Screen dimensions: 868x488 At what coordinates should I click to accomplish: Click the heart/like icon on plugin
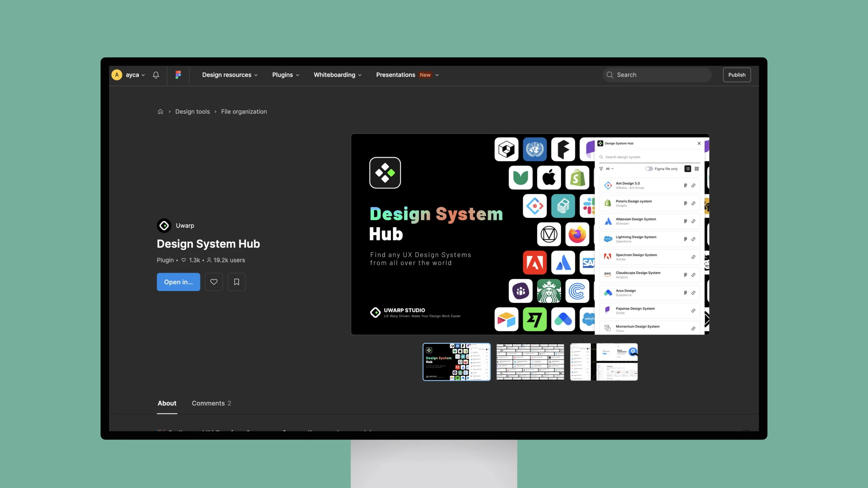(213, 282)
